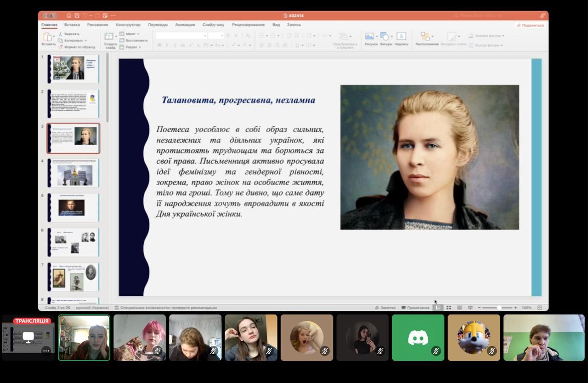
Task: Click the Рисунок picture icon
Action: click(370, 37)
